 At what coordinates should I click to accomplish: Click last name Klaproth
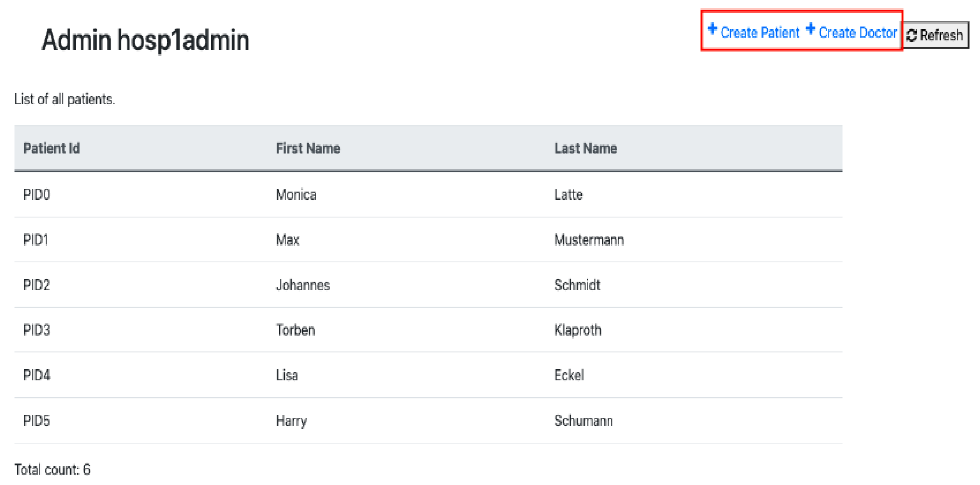point(578,330)
